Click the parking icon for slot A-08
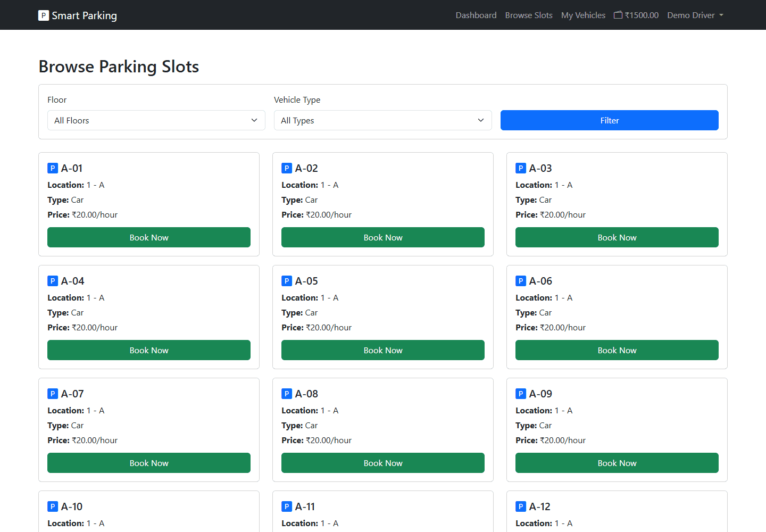 (x=287, y=394)
